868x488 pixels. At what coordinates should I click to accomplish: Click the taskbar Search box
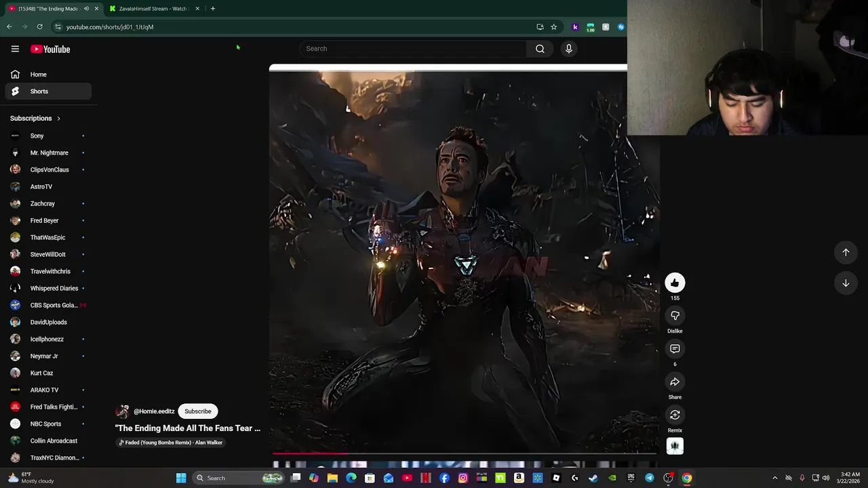(239, 478)
